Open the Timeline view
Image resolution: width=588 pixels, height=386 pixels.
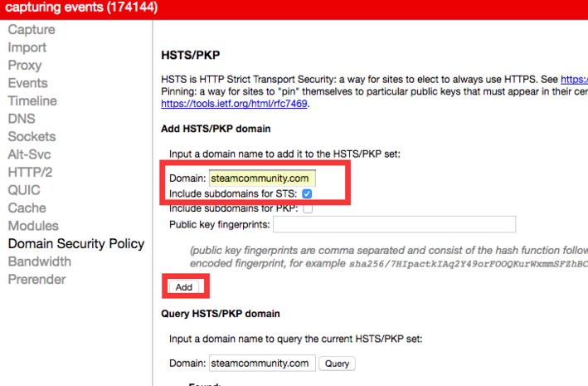click(x=32, y=101)
